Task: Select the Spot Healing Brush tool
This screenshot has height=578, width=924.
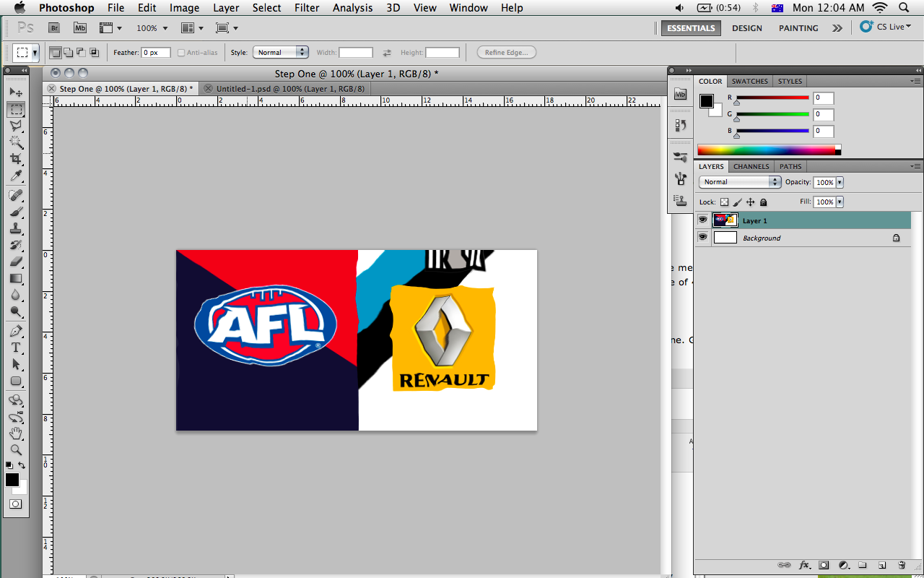Action: pyautogui.click(x=16, y=195)
